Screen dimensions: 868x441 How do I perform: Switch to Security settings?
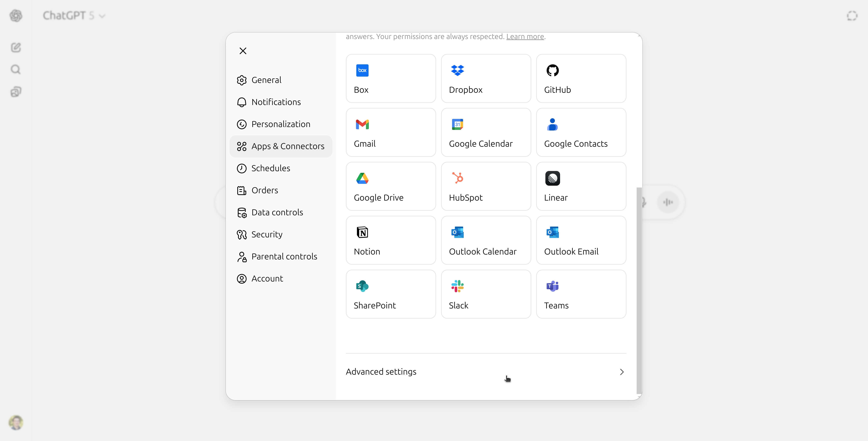pyautogui.click(x=267, y=234)
